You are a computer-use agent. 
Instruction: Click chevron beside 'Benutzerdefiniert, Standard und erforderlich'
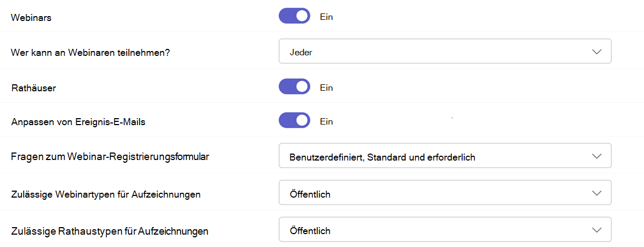[596, 157]
